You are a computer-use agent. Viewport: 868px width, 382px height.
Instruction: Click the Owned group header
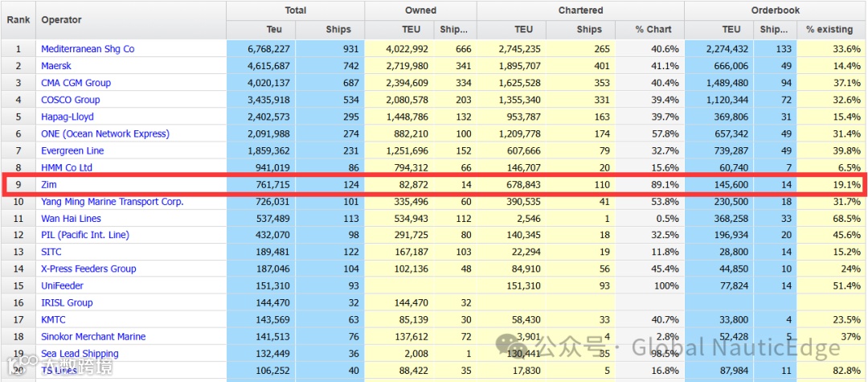point(420,10)
